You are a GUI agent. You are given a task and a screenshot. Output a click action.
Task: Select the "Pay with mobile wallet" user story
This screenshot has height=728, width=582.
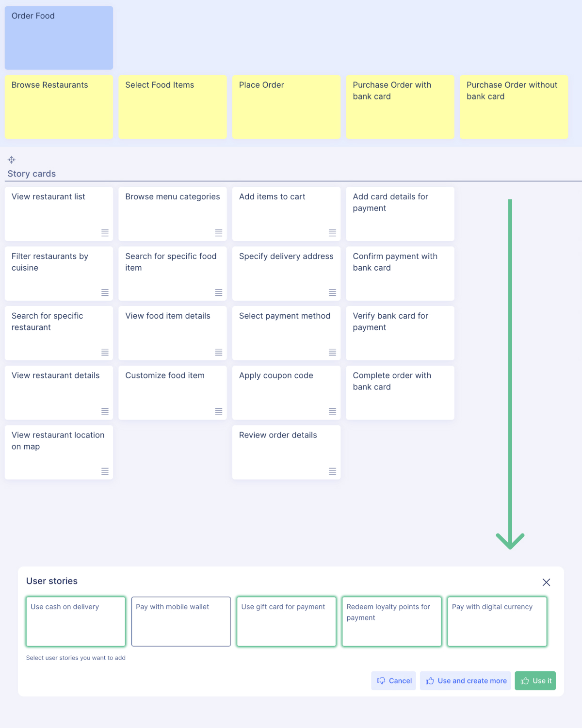(180, 621)
